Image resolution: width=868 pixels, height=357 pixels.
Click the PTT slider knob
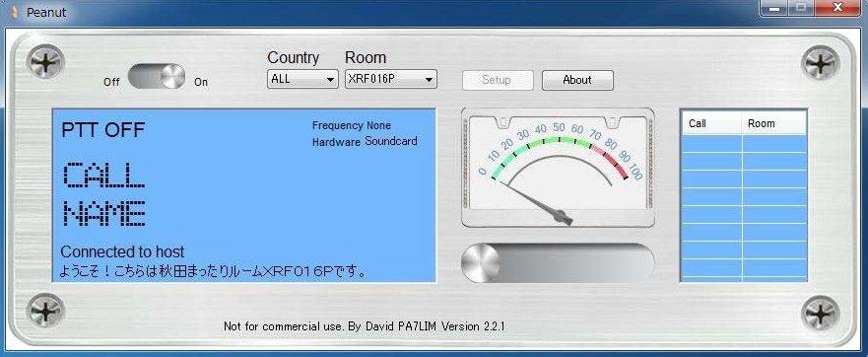pyautogui.click(x=480, y=262)
